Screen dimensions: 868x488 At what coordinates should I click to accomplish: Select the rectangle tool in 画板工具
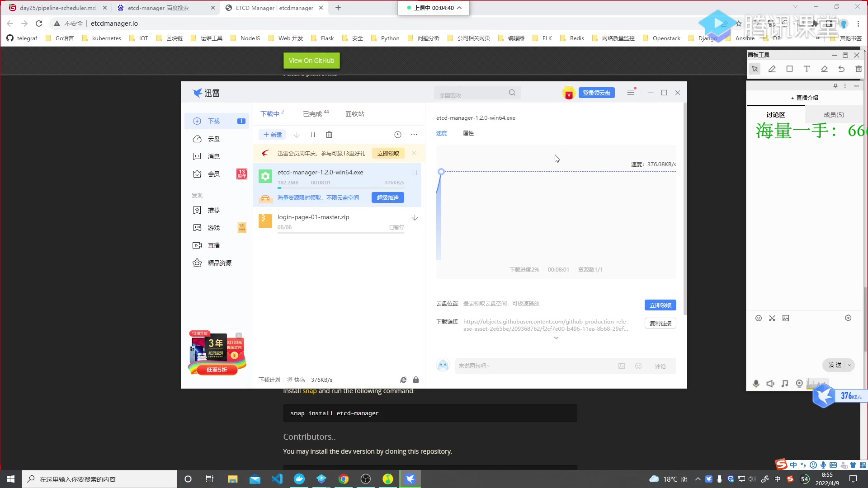789,69
